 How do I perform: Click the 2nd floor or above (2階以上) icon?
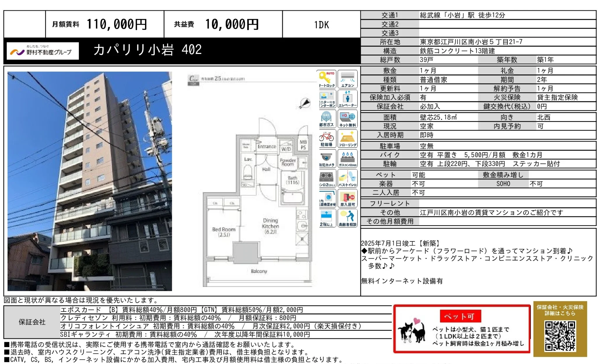pos(326,218)
